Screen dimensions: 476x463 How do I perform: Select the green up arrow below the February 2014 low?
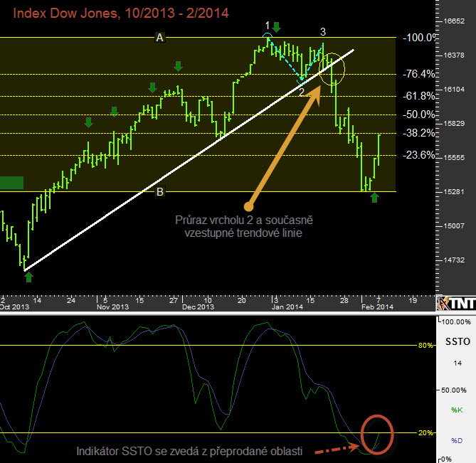click(x=374, y=198)
